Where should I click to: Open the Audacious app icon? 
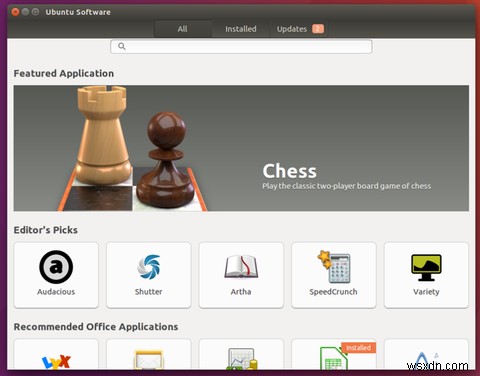[x=56, y=267]
